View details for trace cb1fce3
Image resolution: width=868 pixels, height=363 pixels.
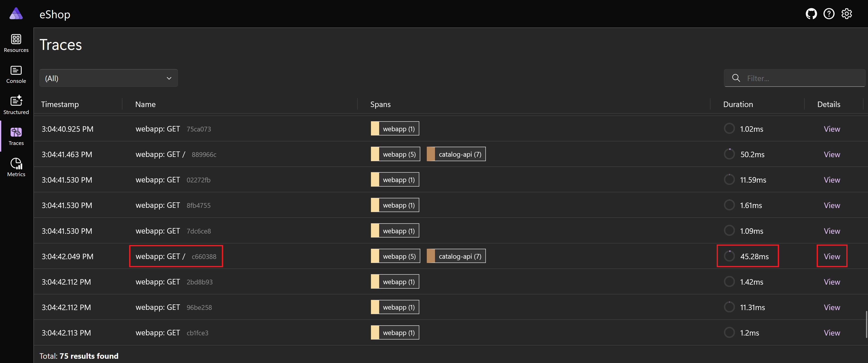(x=832, y=333)
